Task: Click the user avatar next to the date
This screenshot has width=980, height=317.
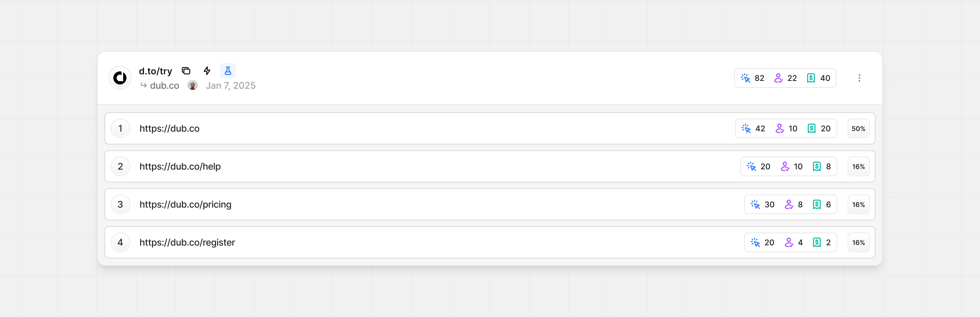Action: 193,85
